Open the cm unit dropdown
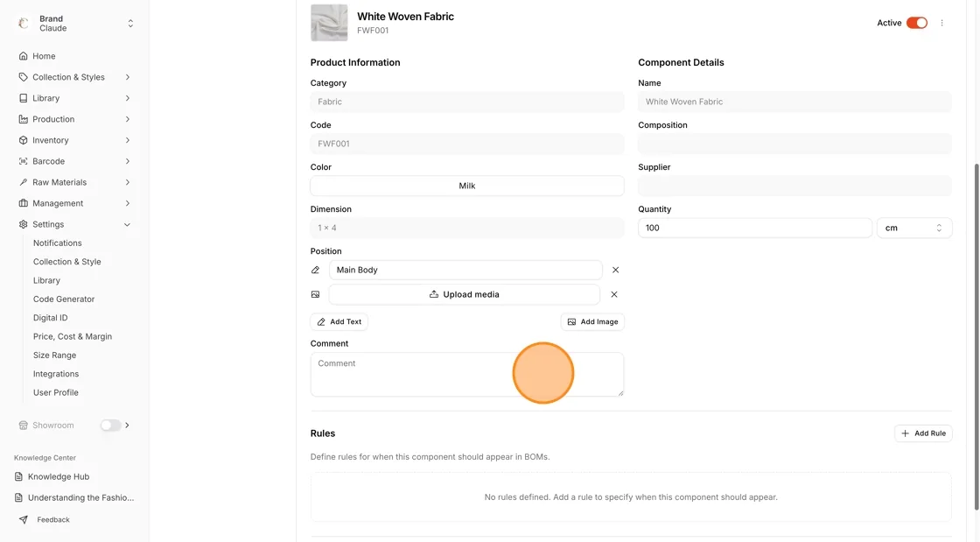This screenshot has width=980, height=542. [x=913, y=229]
